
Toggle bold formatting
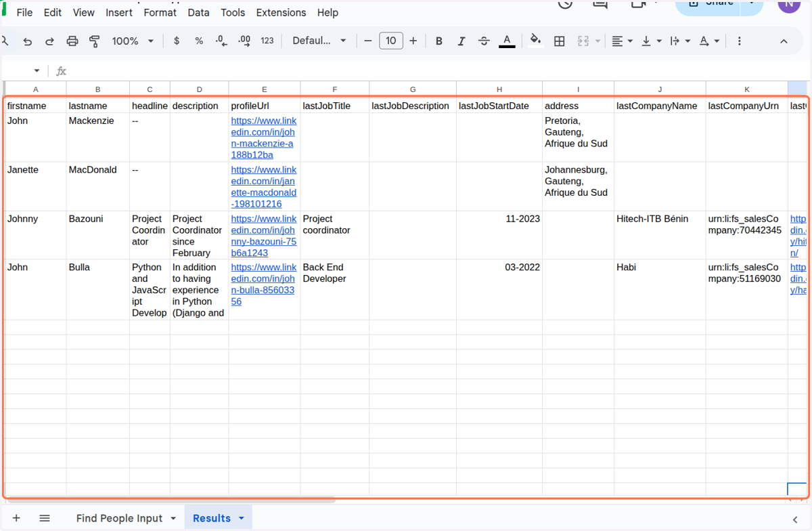tap(439, 41)
